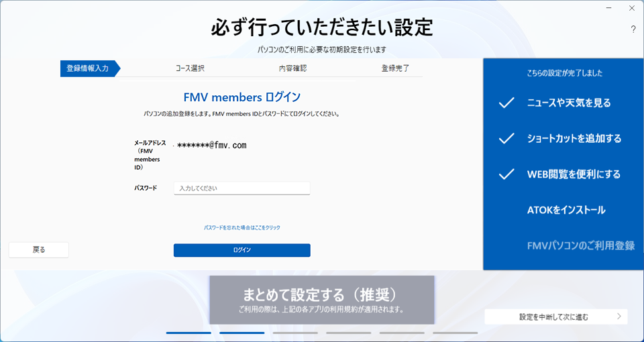The image size is (644, 342).
Task: Click the first progress indicator bar
Action: (189, 333)
